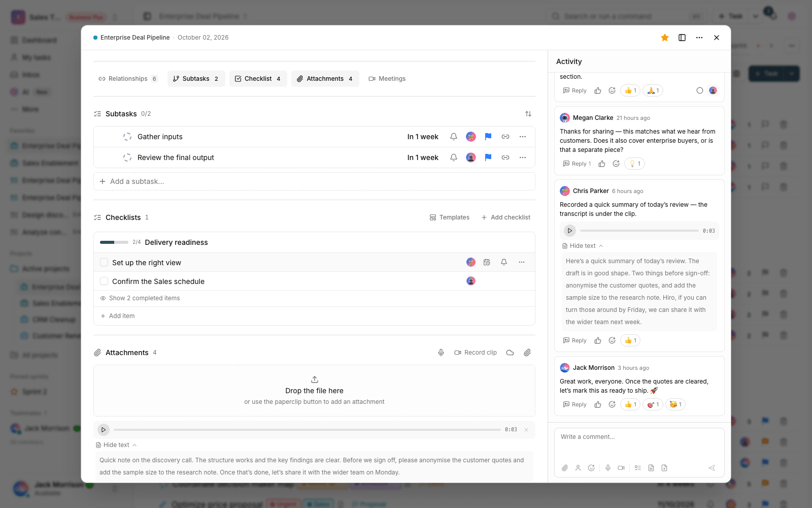812x508 pixels.
Task: Open the task more options menu
Action: point(699,38)
